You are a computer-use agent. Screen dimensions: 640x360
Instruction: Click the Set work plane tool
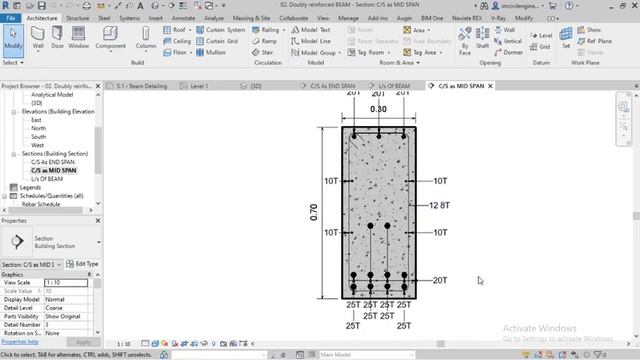566,38
